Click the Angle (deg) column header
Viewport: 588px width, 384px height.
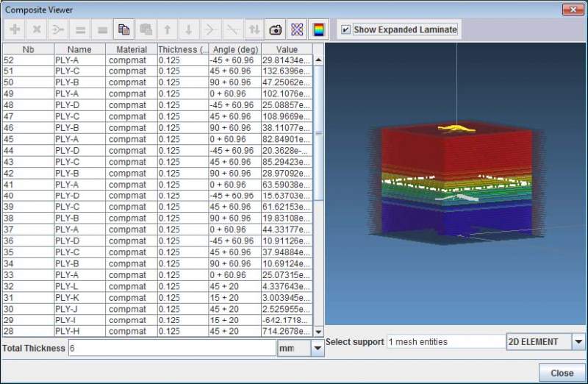235,49
